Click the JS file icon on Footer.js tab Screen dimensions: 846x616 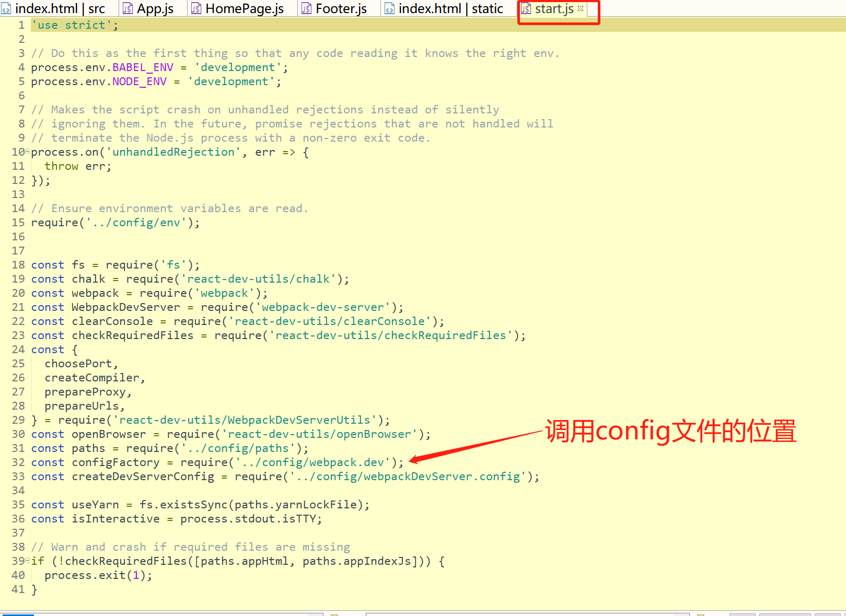[306, 8]
